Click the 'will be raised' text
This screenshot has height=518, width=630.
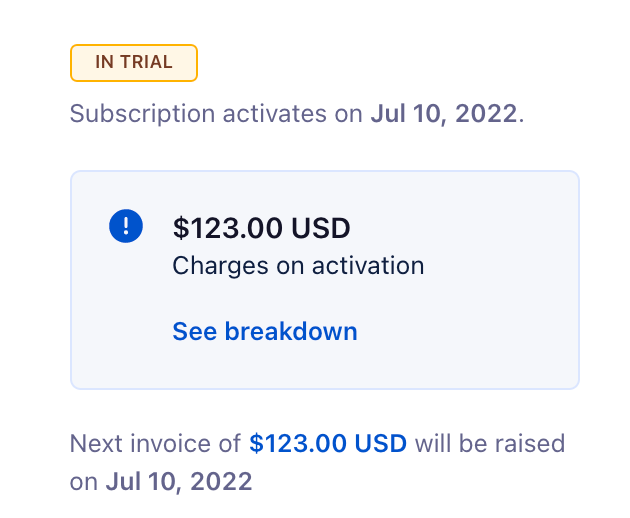pos(490,444)
